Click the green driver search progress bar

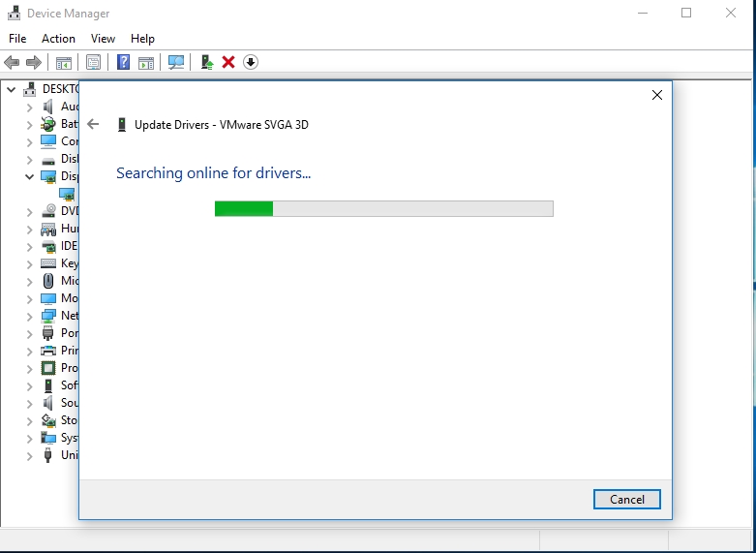[383, 208]
